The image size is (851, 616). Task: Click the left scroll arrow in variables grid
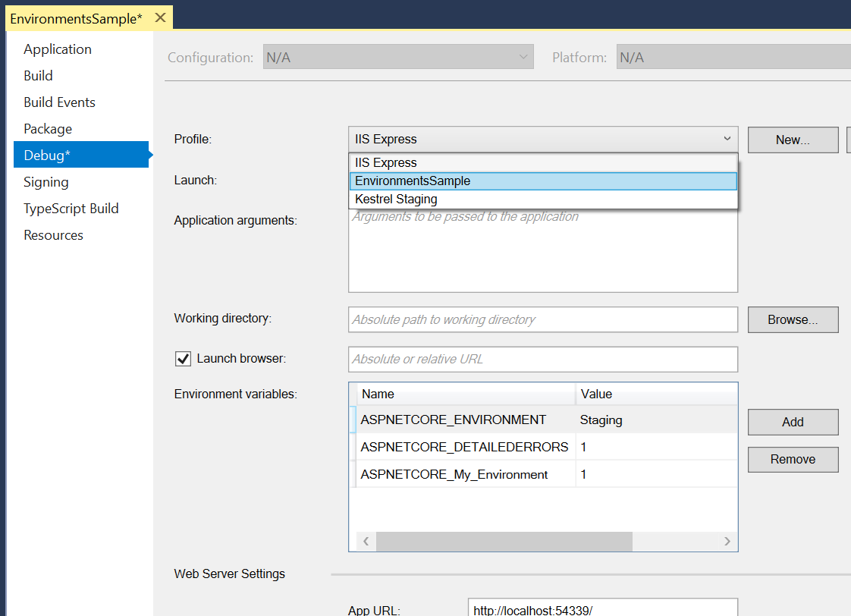point(366,541)
